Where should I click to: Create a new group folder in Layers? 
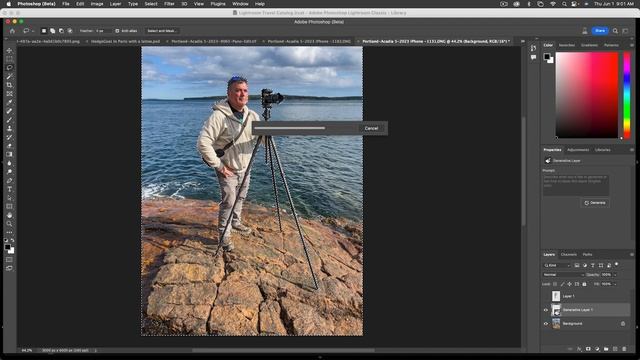pos(606,349)
